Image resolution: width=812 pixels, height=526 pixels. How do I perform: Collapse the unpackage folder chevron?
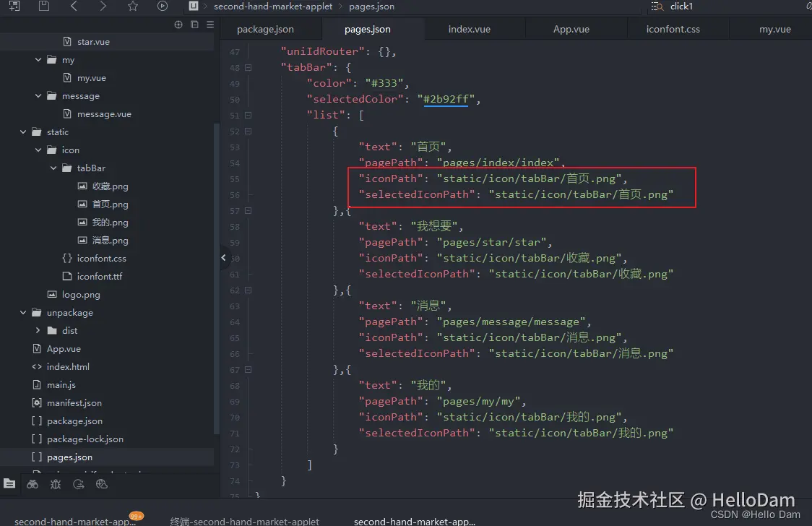(23, 313)
